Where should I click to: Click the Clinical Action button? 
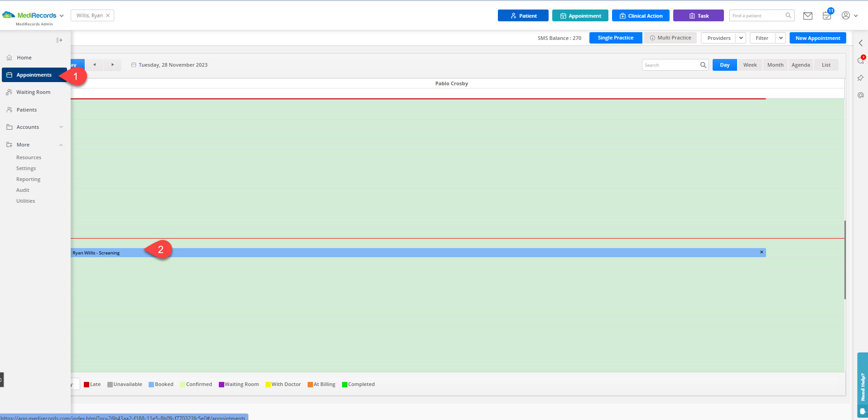click(x=641, y=15)
